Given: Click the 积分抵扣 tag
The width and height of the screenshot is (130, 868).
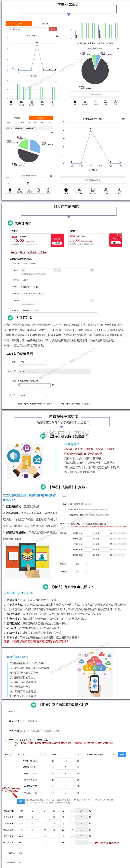Looking at the screenshot, I should tap(14, 252).
